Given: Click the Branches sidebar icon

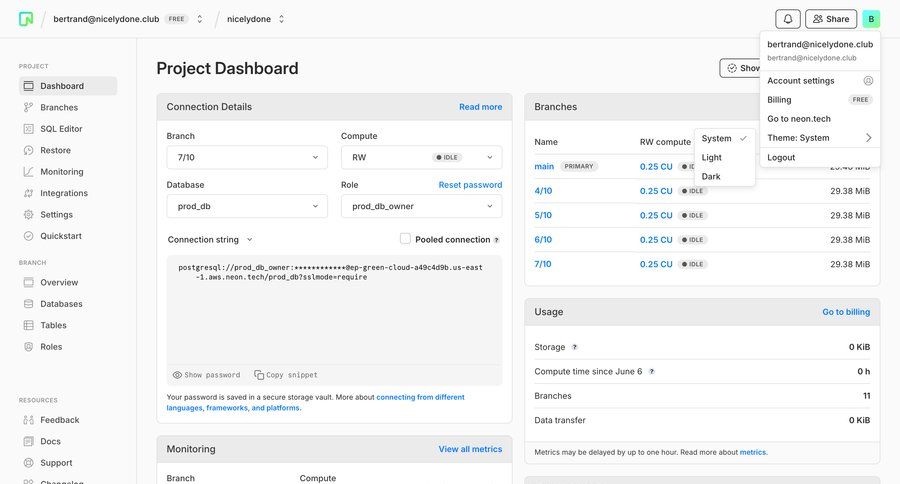Looking at the screenshot, I should click(x=29, y=107).
